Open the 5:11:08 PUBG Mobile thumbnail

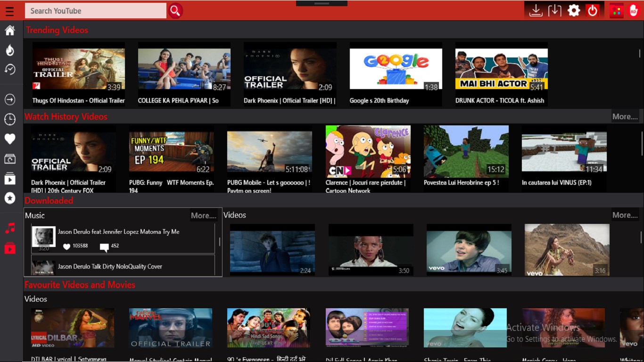click(270, 152)
